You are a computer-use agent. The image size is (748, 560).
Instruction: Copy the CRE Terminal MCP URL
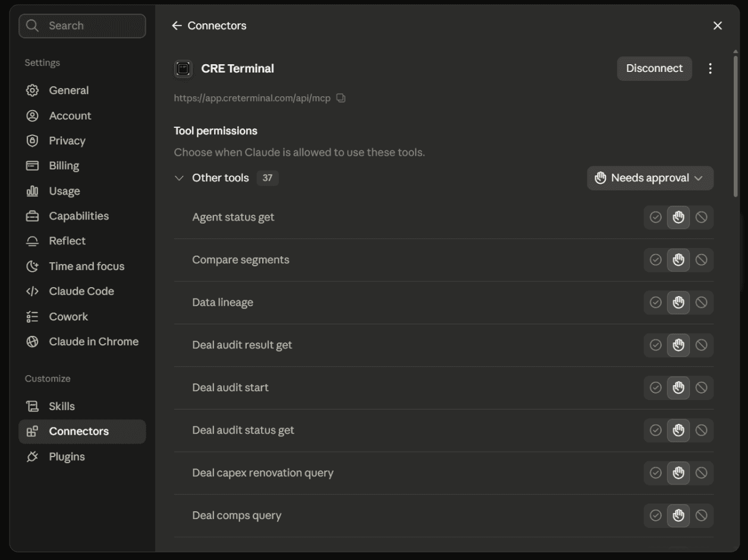pos(341,98)
